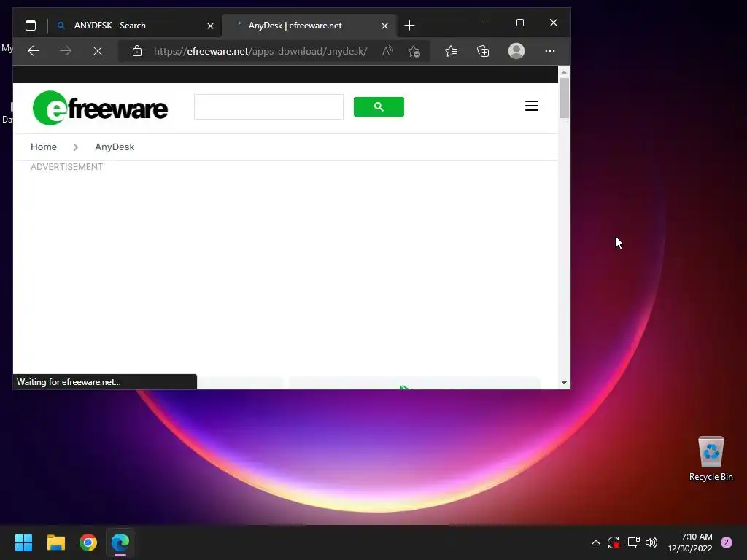Open a new browser tab
The height and width of the screenshot is (560, 747).
pos(409,26)
